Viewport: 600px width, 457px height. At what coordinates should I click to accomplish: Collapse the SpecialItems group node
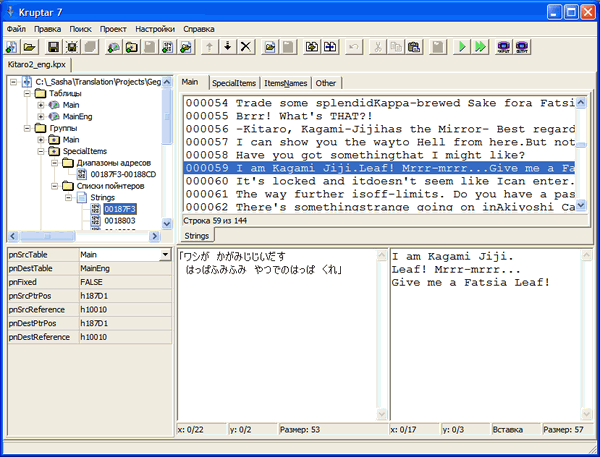coord(41,151)
